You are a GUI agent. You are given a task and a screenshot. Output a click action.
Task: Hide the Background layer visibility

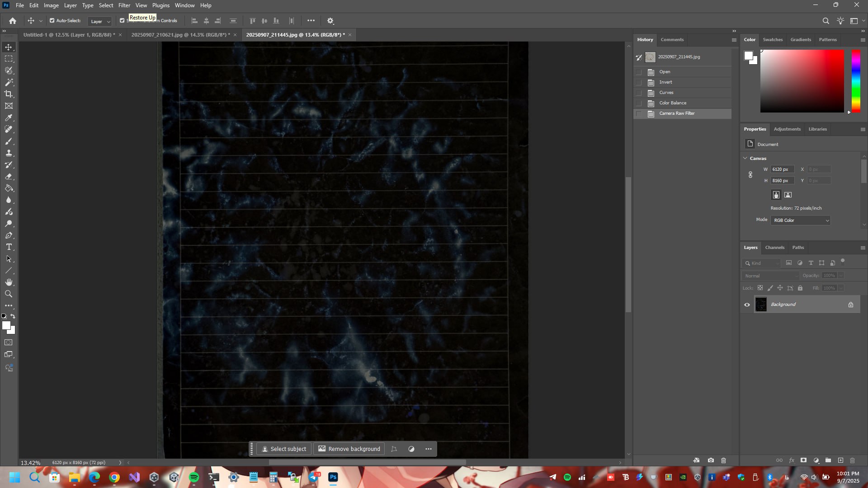tap(747, 305)
